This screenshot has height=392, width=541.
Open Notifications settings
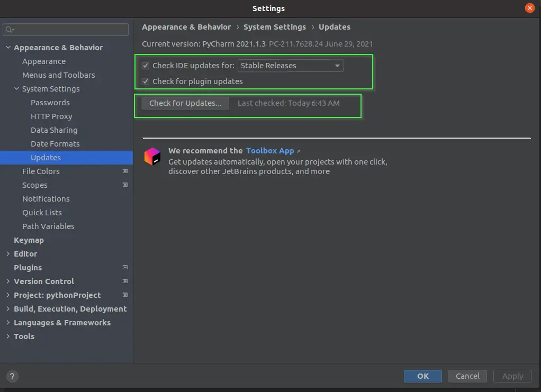point(46,199)
